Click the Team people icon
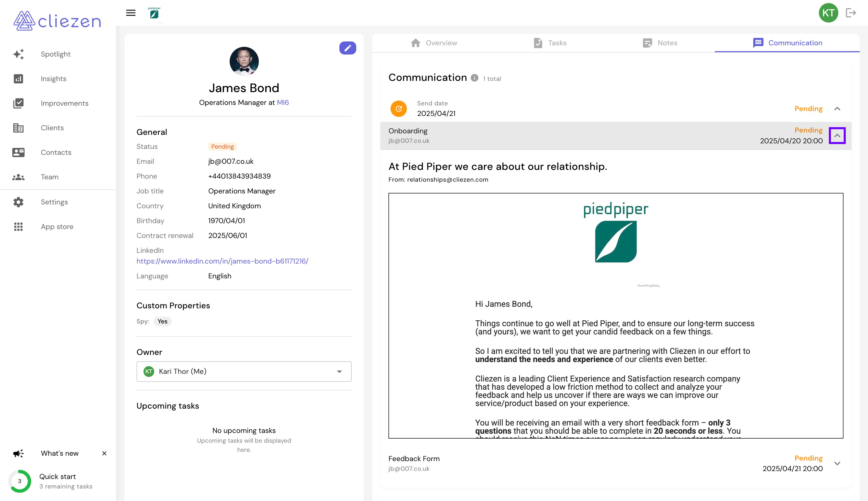 pos(19,177)
